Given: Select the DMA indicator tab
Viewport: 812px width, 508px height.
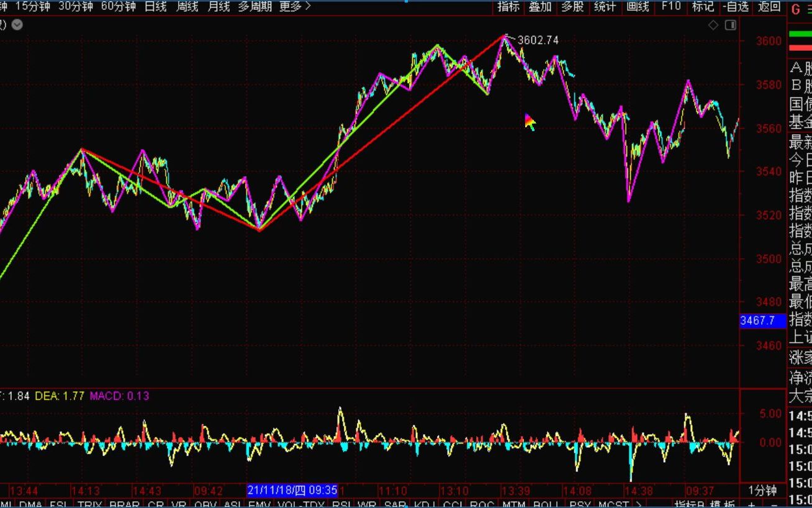Looking at the screenshot, I should click(30, 505).
